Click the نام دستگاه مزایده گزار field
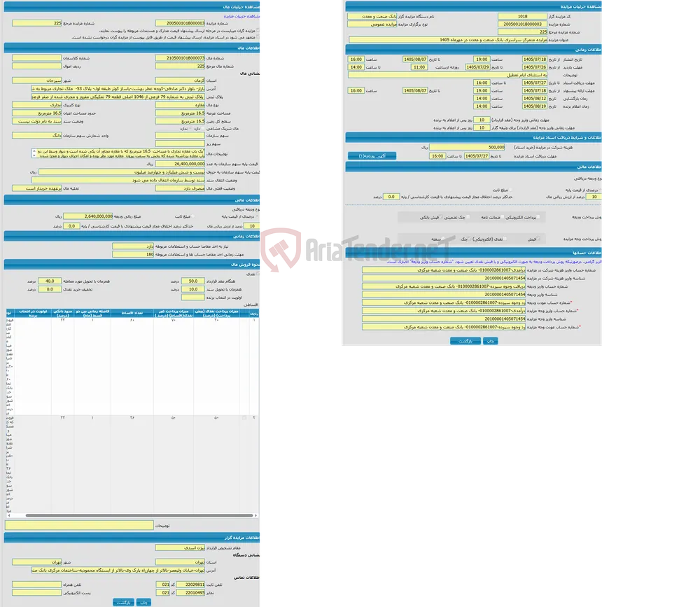The height and width of the screenshot is (607, 700). (x=372, y=16)
